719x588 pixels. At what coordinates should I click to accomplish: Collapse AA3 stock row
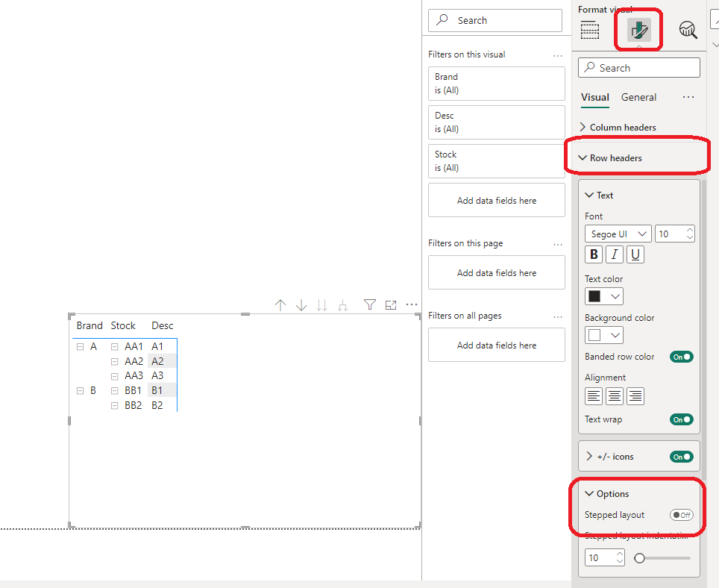(115, 376)
